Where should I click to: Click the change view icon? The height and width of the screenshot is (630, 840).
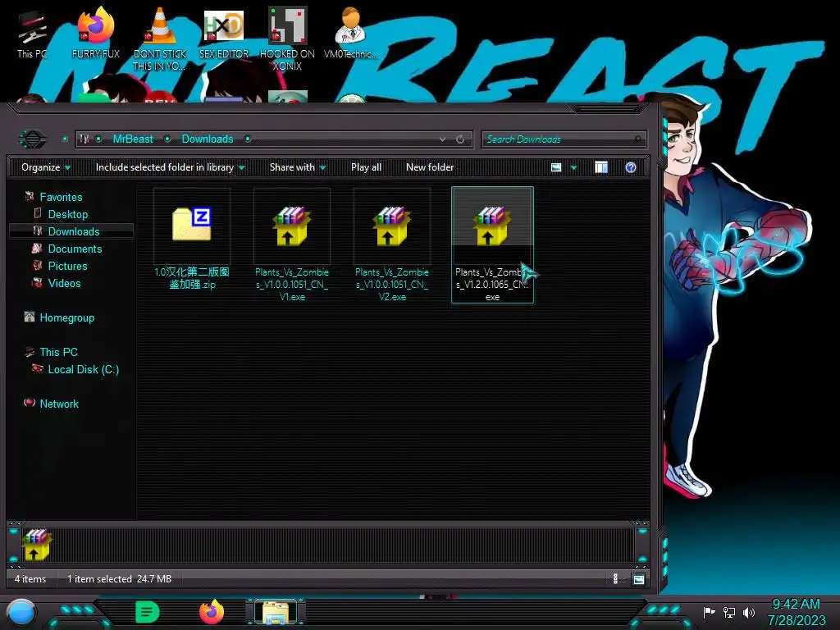coord(556,167)
